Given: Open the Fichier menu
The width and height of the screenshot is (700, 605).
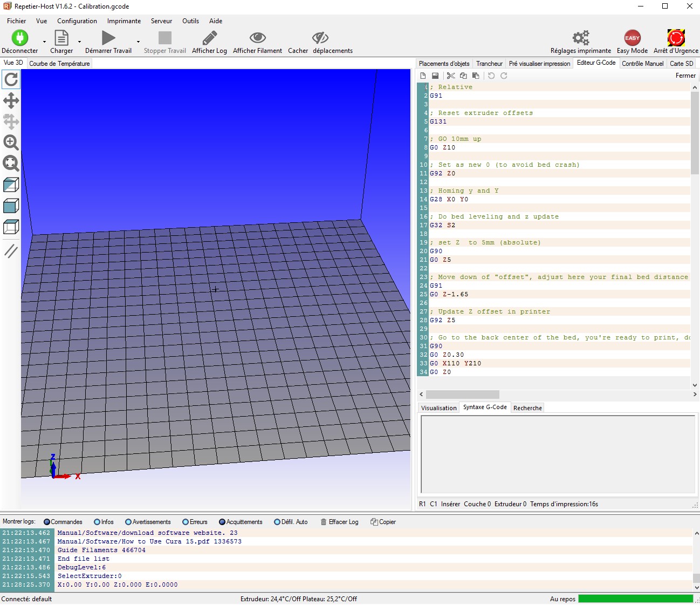Looking at the screenshot, I should tap(16, 21).
